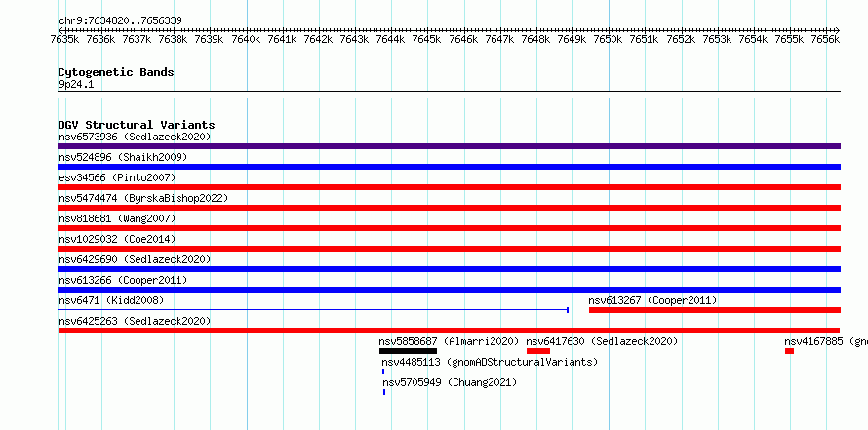Open nsv5858687 (Almarri2020) label
The width and height of the screenshot is (868, 430).
click(x=449, y=341)
